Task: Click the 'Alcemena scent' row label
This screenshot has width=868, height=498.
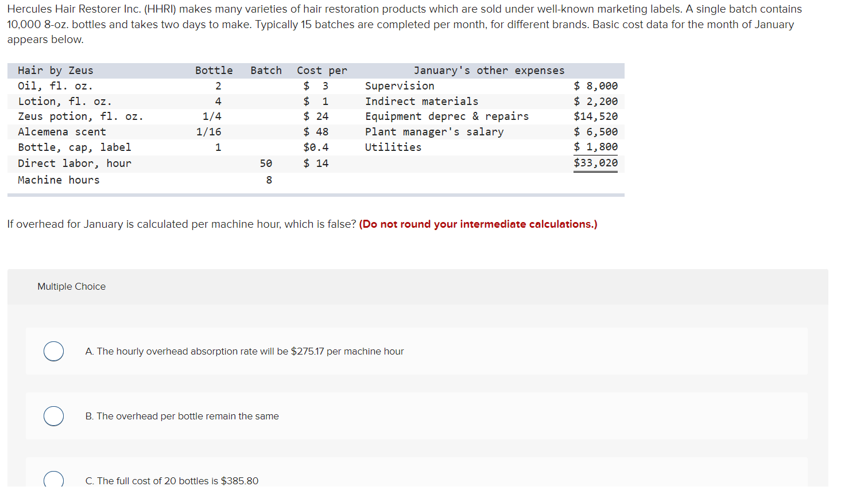Action: point(62,132)
